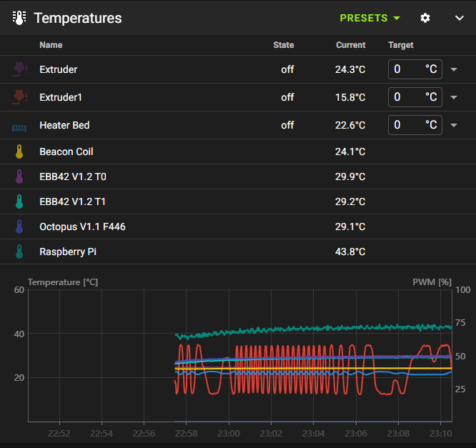The height and width of the screenshot is (448, 476).
Task: Click the Raspberry Pi label
Action: 68,252
